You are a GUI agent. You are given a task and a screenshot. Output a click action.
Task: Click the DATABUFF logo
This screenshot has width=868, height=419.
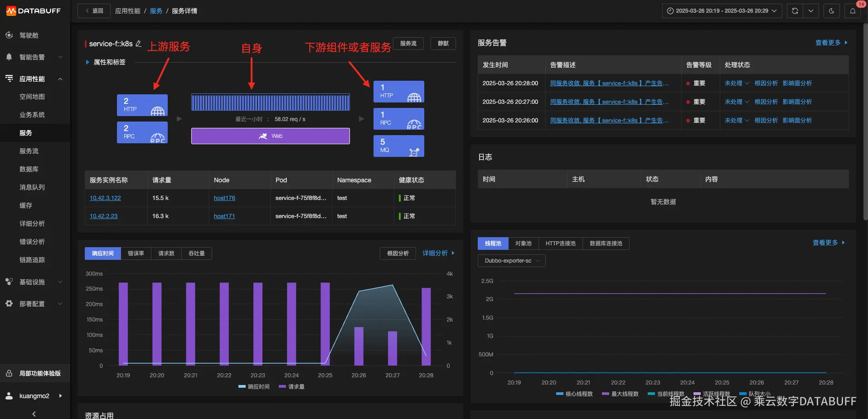click(34, 11)
